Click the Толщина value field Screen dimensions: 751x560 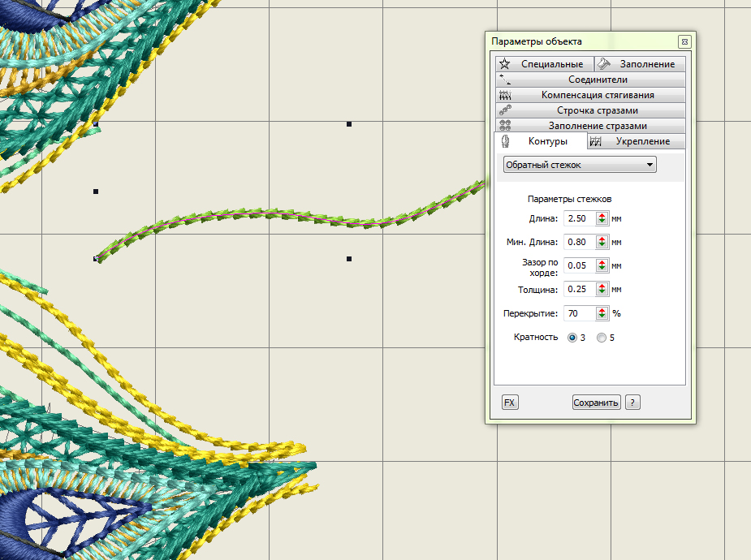(x=579, y=289)
